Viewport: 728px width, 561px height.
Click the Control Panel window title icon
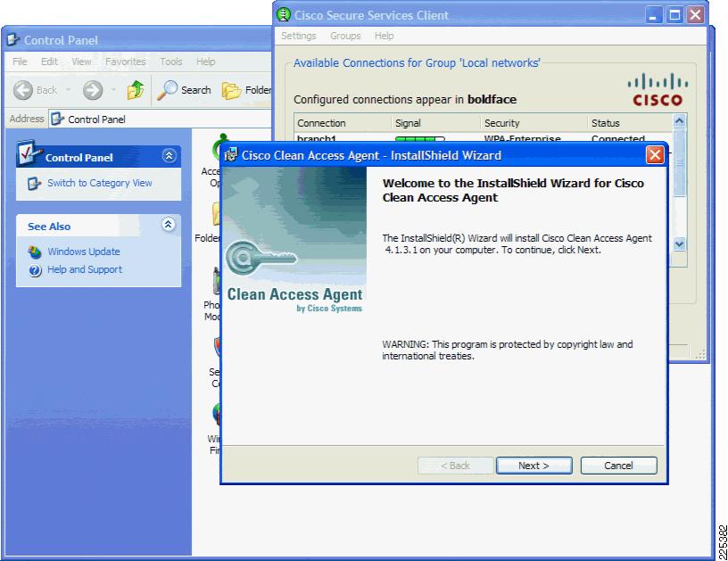(x=13, y=40)
